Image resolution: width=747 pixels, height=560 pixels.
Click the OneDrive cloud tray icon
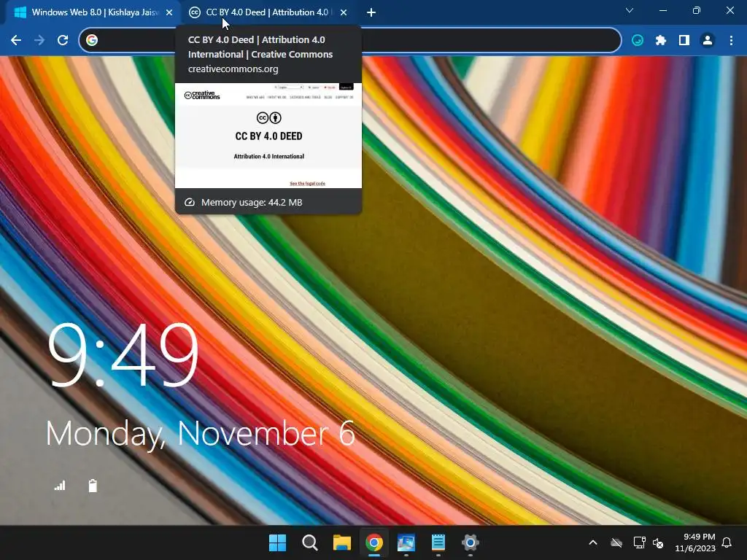616,542
